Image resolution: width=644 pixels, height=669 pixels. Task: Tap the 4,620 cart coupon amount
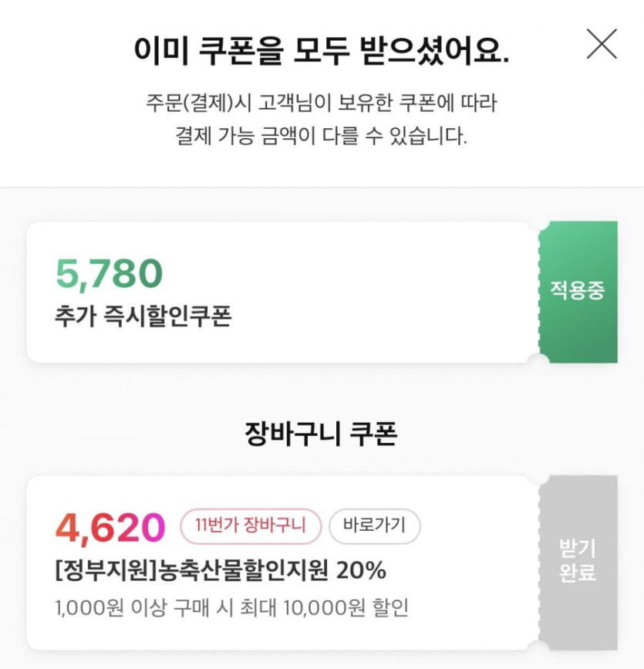pos(110,529)
